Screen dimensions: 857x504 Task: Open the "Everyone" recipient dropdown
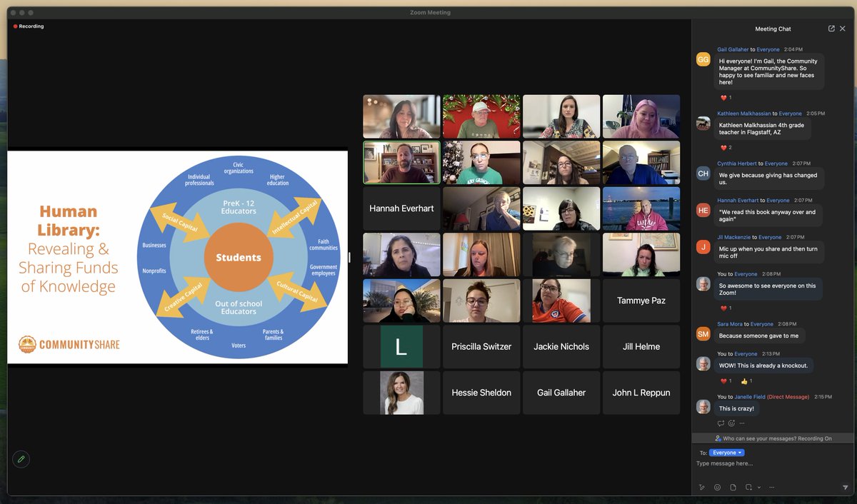(x=726, y=452)
